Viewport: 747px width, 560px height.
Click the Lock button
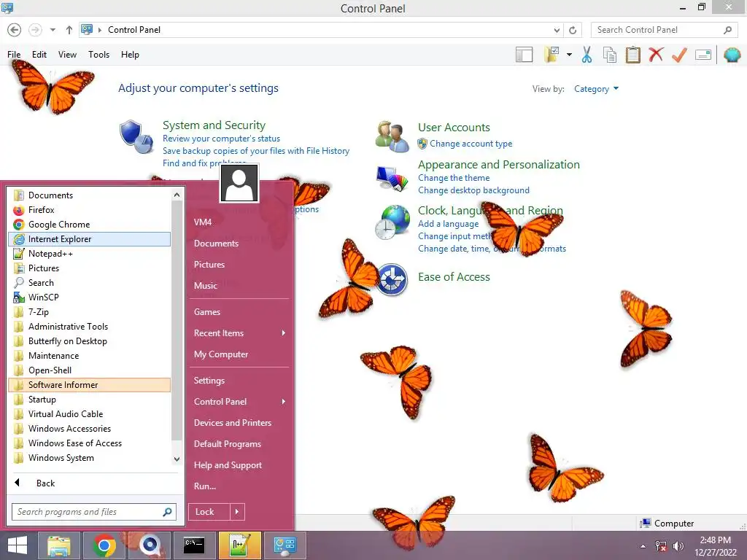[209, 512]
